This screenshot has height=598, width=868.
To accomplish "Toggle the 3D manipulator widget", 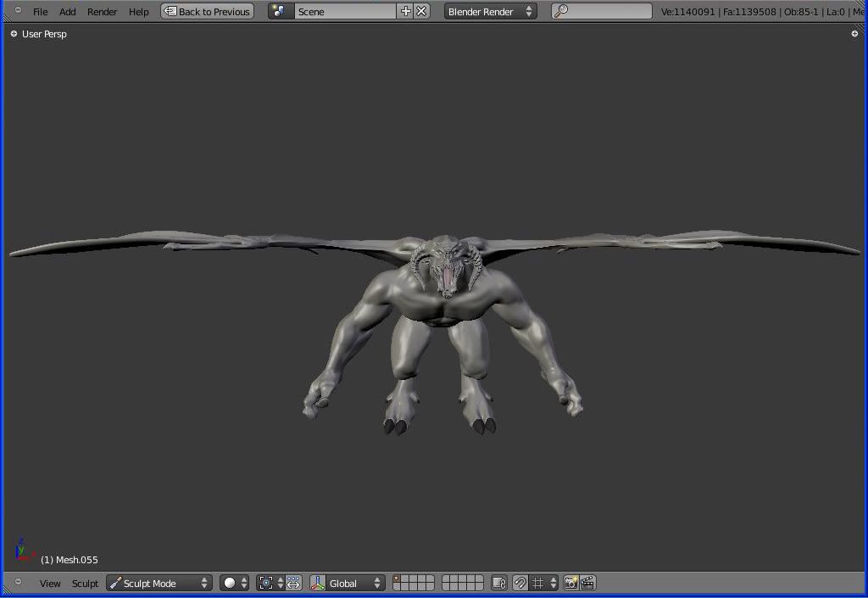I will (x=318, y=584).
